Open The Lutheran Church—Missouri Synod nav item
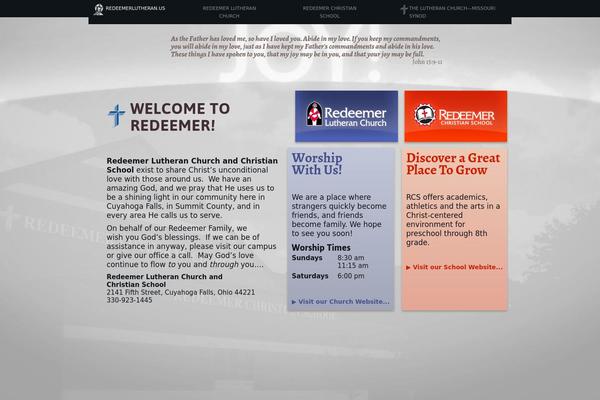 click(x=452, y=12)
